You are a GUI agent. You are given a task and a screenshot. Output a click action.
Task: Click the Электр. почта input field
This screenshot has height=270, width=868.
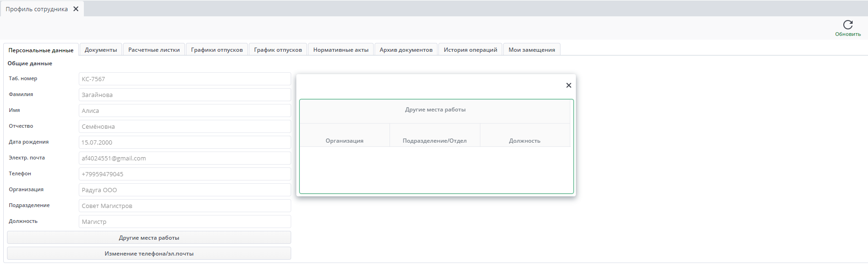coord(185,159)
